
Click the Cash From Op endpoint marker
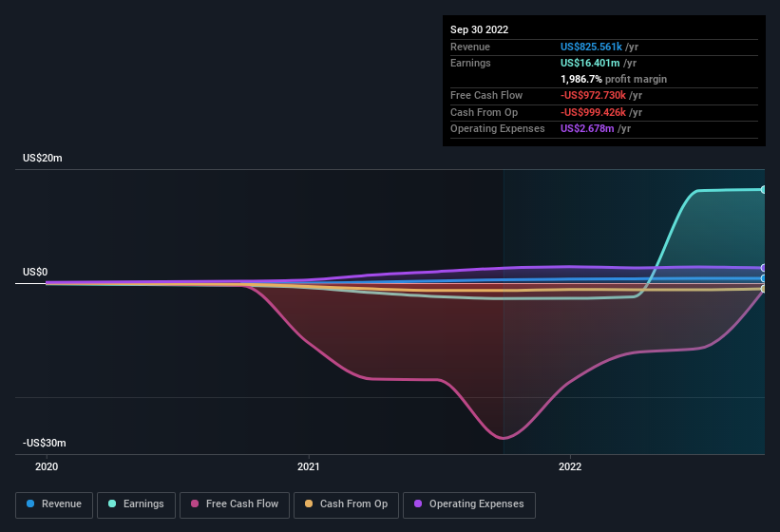[x=763, y=289]
